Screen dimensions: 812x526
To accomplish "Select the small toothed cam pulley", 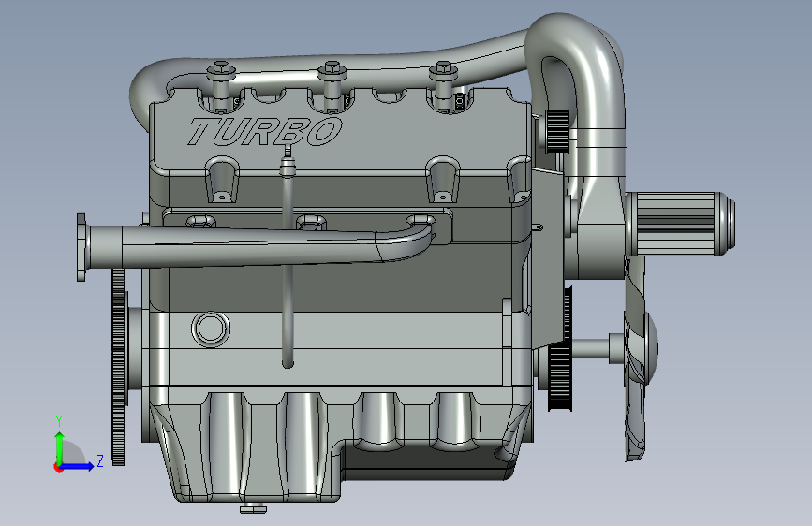I will (x=556, y=131).
